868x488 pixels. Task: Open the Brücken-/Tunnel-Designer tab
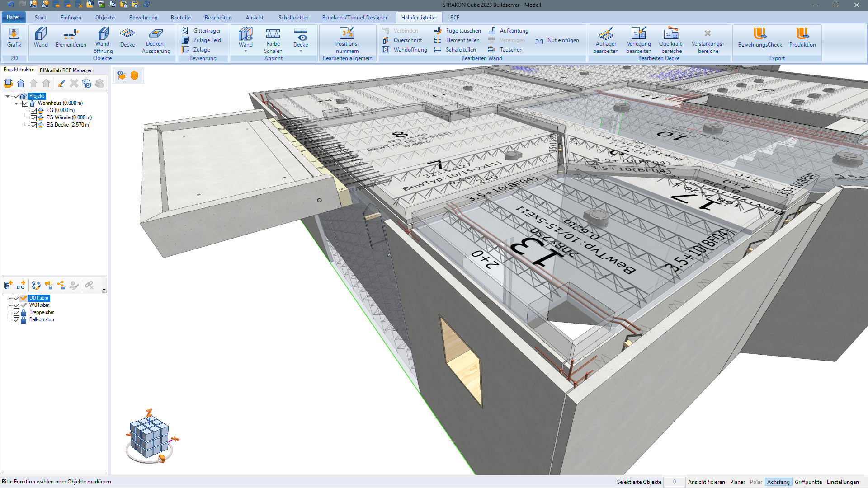(355, 18)
